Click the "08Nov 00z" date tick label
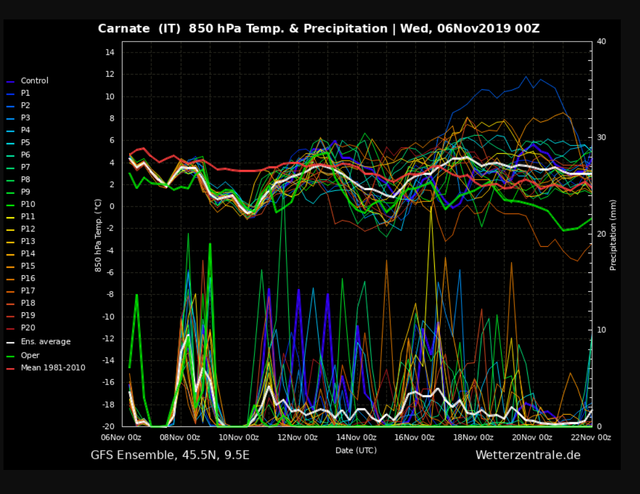 tap(180, 438)
